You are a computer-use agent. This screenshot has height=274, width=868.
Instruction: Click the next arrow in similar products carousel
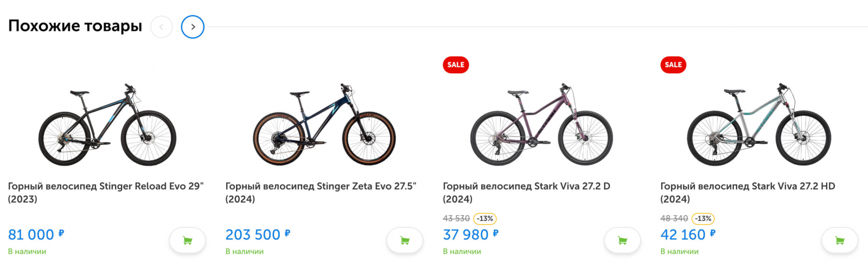click(193, 27)
